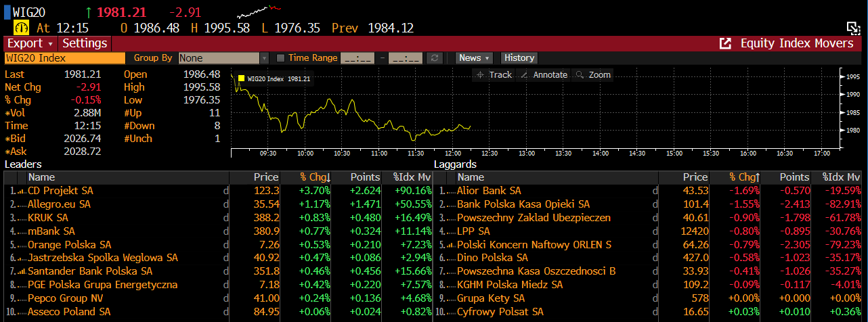
Task: Click the 'd' delayed marker in Allegro.eu row
Action: 225,204
